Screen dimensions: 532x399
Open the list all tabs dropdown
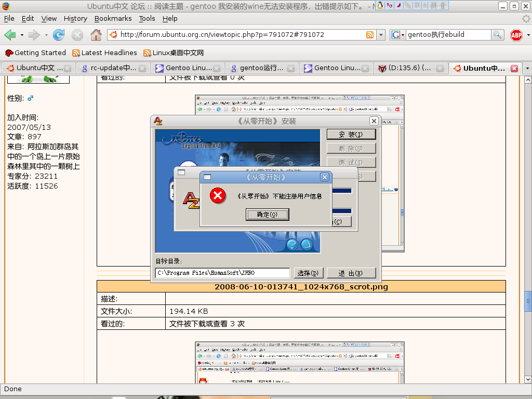(528, 69)
